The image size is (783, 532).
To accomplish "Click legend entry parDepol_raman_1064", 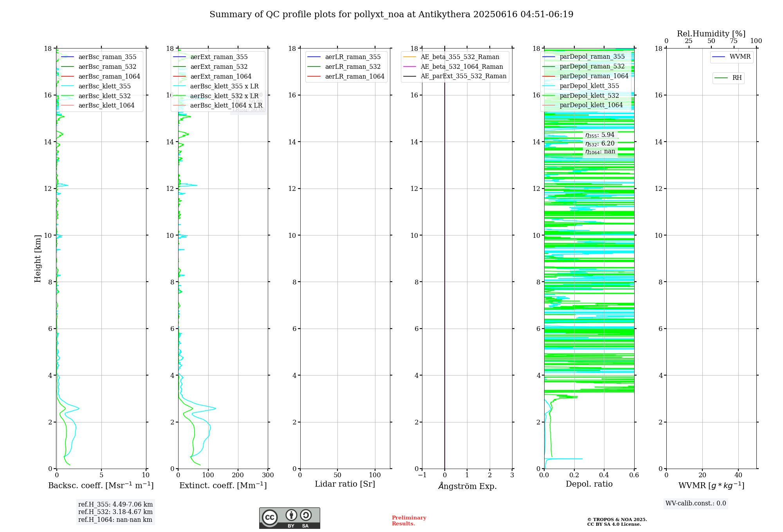I will [586, 76].
